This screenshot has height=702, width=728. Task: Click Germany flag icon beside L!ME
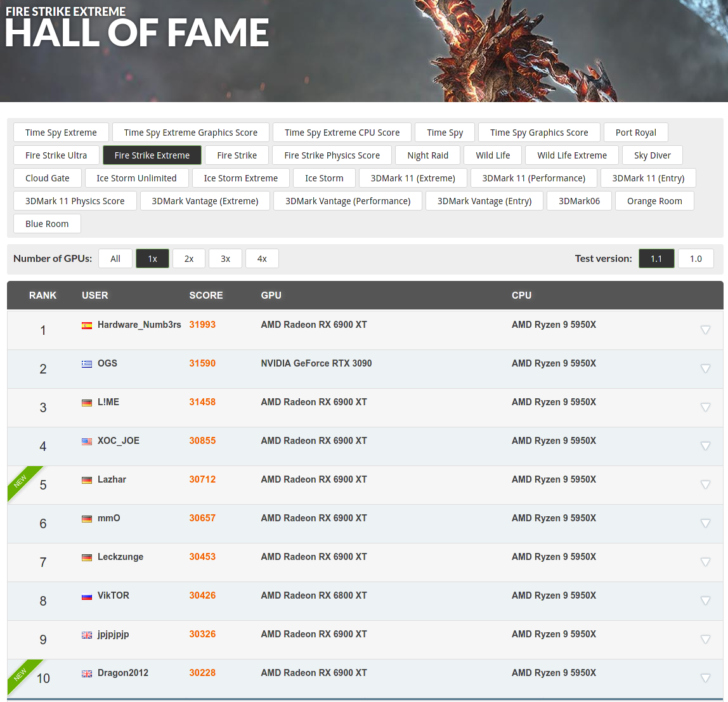coord(87,403)
